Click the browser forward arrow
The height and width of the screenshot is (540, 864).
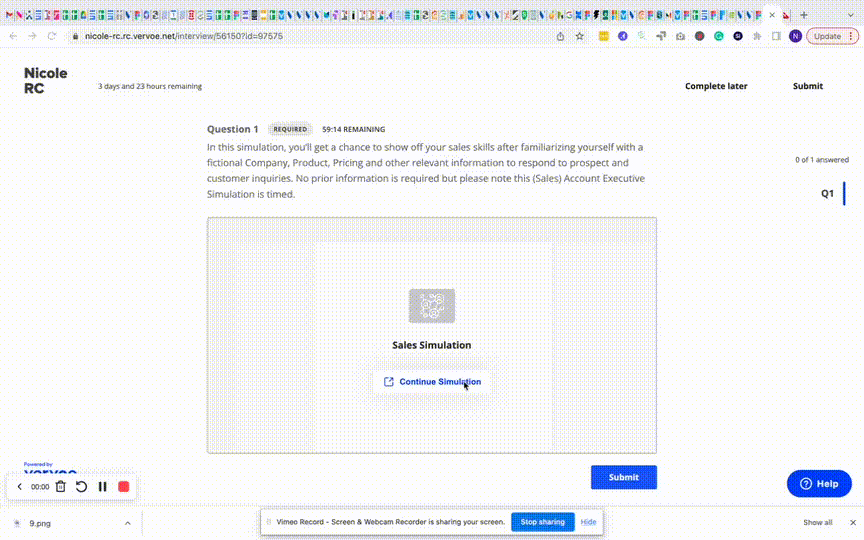click(33, 36)
